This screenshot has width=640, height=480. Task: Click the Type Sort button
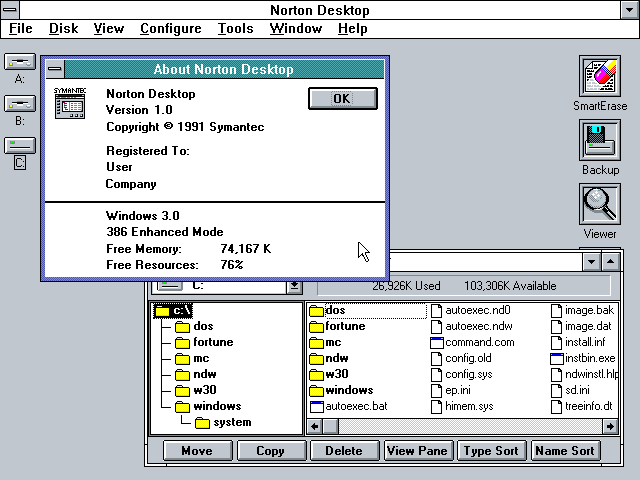[491, 451]
